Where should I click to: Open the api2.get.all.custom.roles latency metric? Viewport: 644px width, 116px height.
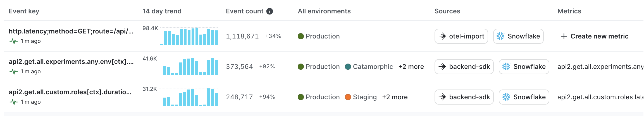tap(600, 97)
